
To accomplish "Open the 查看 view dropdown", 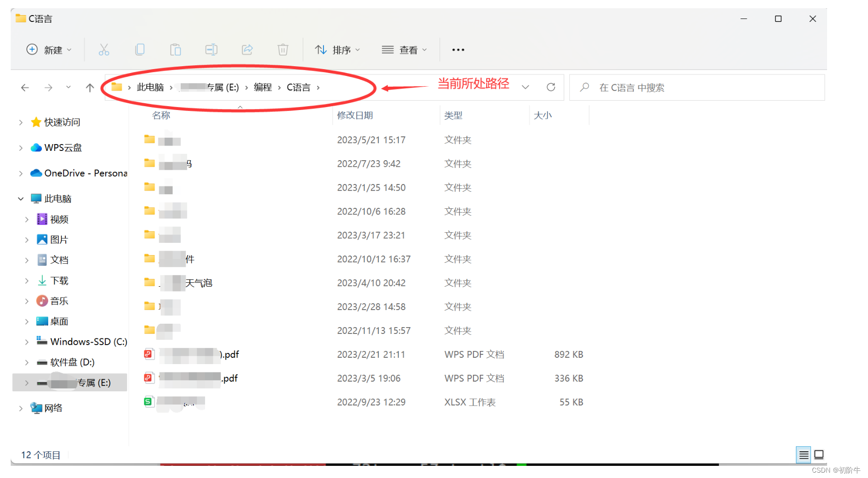I will coord(404,50).
